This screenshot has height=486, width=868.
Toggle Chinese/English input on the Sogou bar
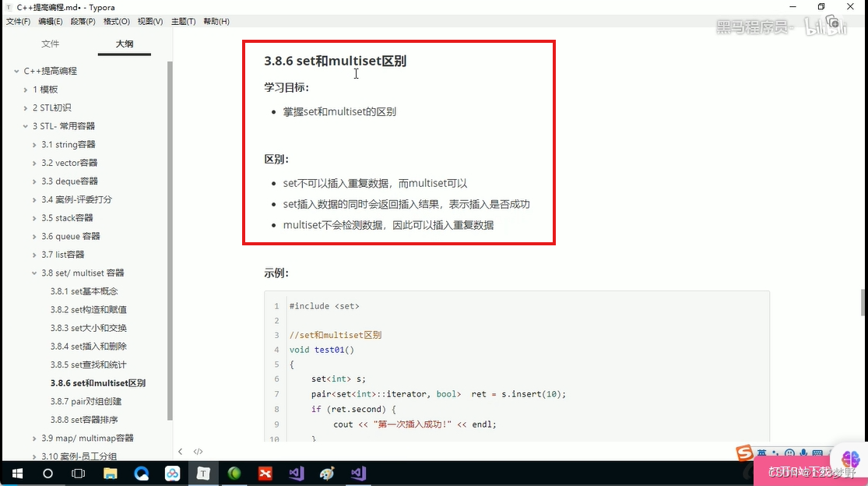pyautogui.click(x=762, y=453)
